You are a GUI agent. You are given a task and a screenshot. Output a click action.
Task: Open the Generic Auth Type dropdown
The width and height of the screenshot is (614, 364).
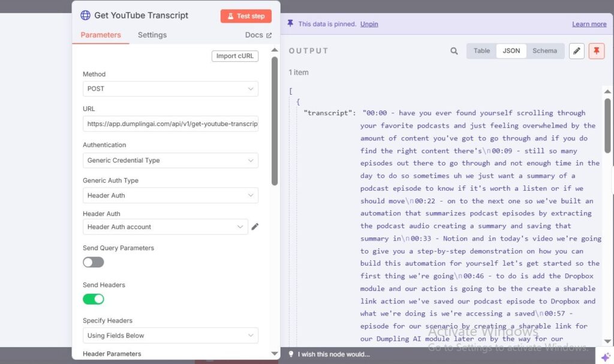(x=170, y=195)
